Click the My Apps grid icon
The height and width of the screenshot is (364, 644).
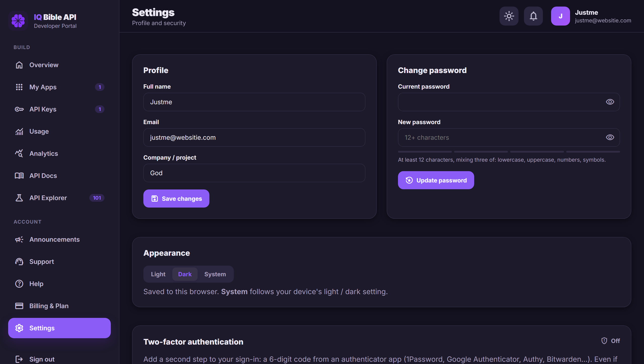[19, 87]
